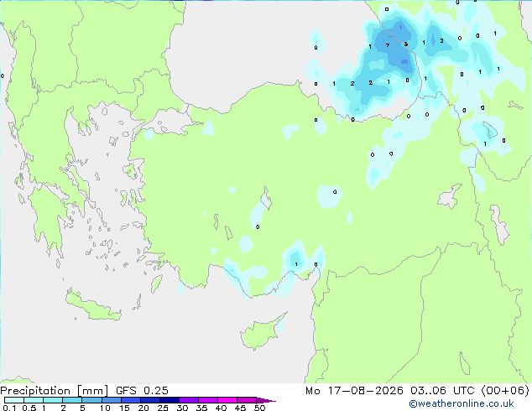Screen dimensions: 532x411
Task: Select the legend label '50'
Action: click(259, 408)
